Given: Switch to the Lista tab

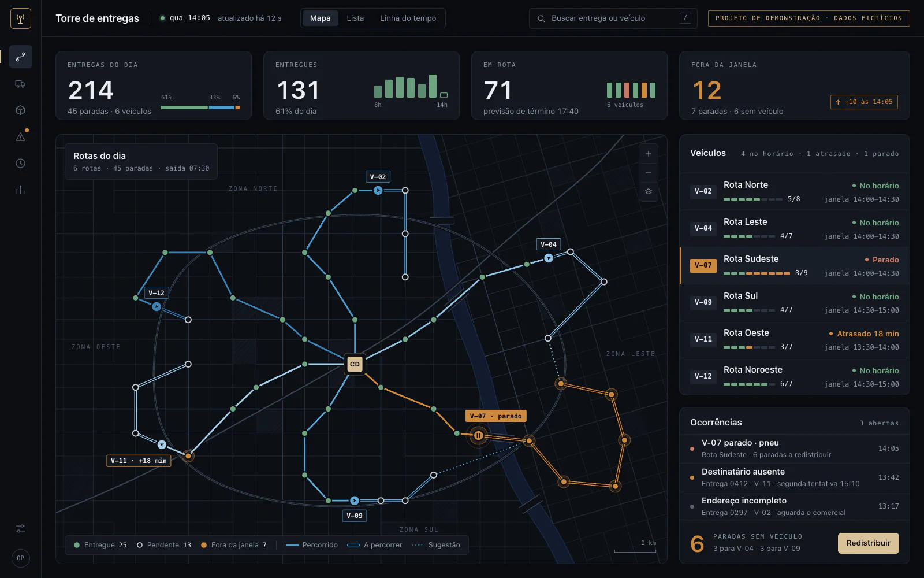Looking at the screenshot, I should [355, 18].
